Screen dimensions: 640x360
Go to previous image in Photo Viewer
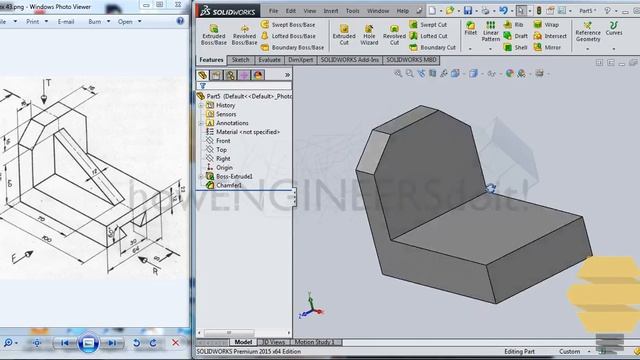click(64, 343)
